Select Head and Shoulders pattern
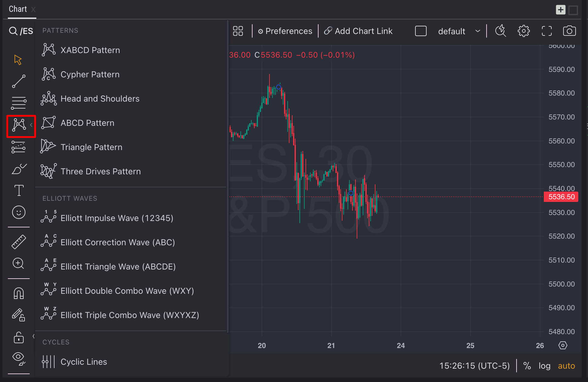The width and height of the screenshot is (588, 382). pyautogui.click(x=100, y=99)
